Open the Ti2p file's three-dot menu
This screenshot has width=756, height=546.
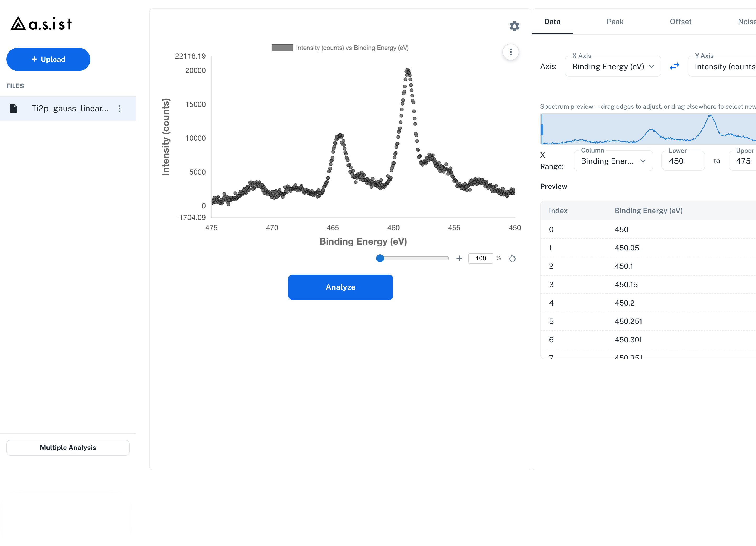click(120, 109)
